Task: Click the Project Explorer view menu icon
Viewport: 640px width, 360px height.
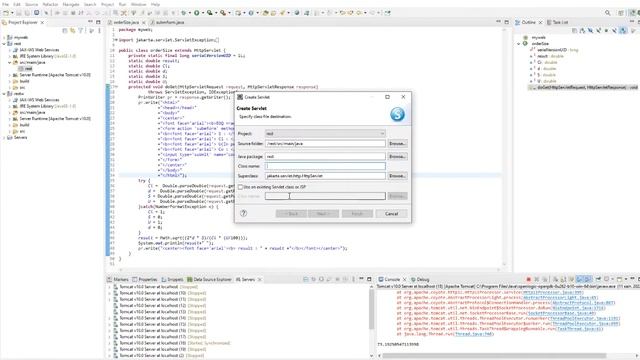Action: point(99,31)
